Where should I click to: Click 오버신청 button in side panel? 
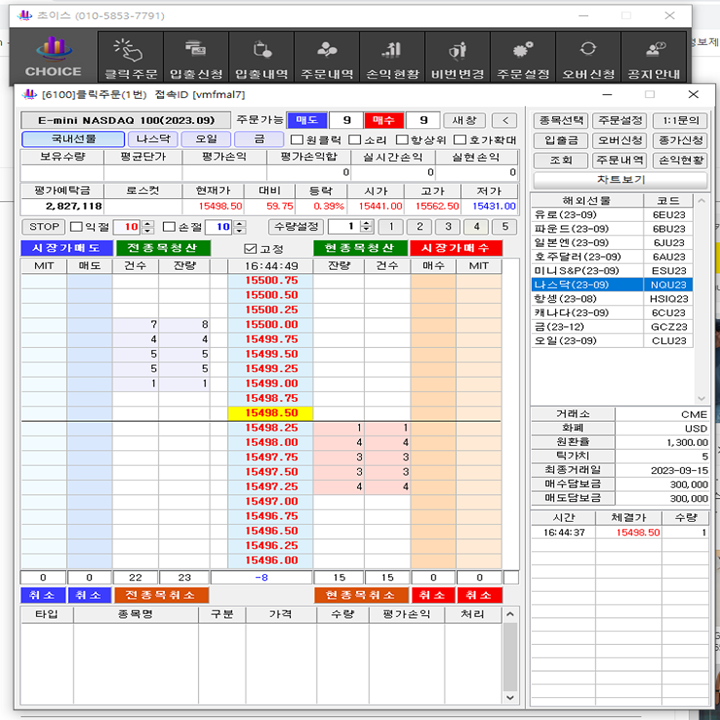point(620,141)
